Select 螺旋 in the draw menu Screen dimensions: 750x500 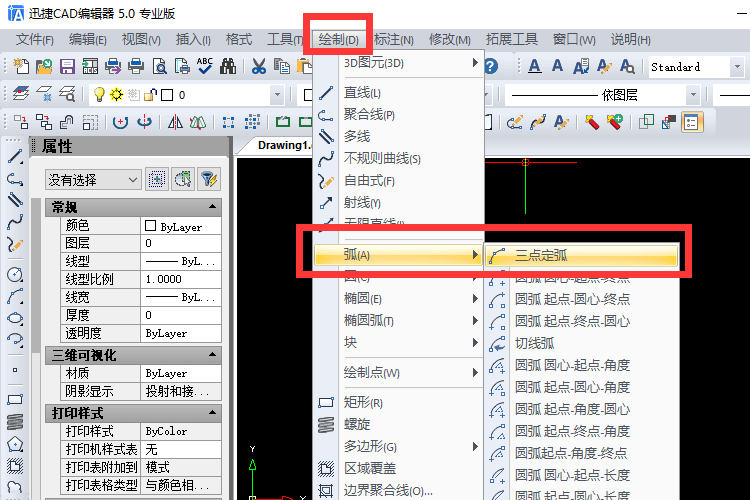[398, 424]
